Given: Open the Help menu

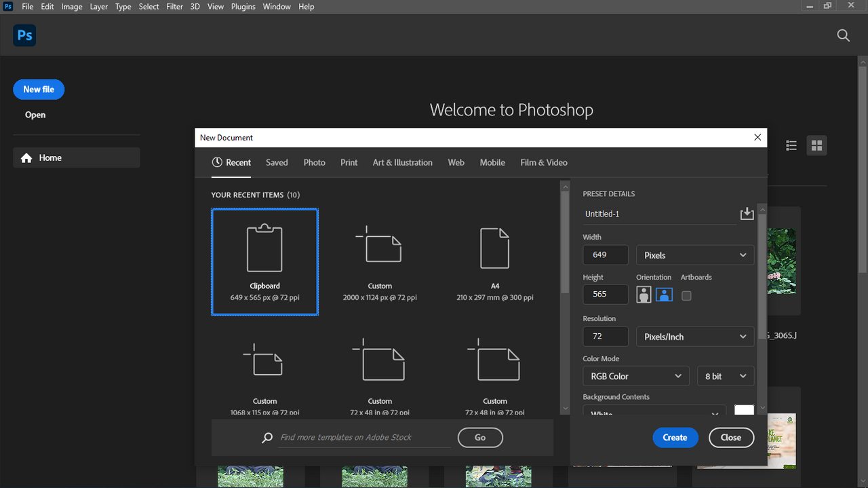Looking at the screenshot, I should tap(307, 6).
